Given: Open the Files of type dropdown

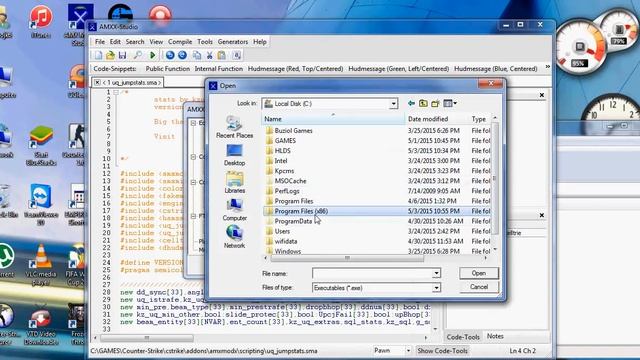Looking at the screenshot, I should pyautogui.click(x=436, y=288).
